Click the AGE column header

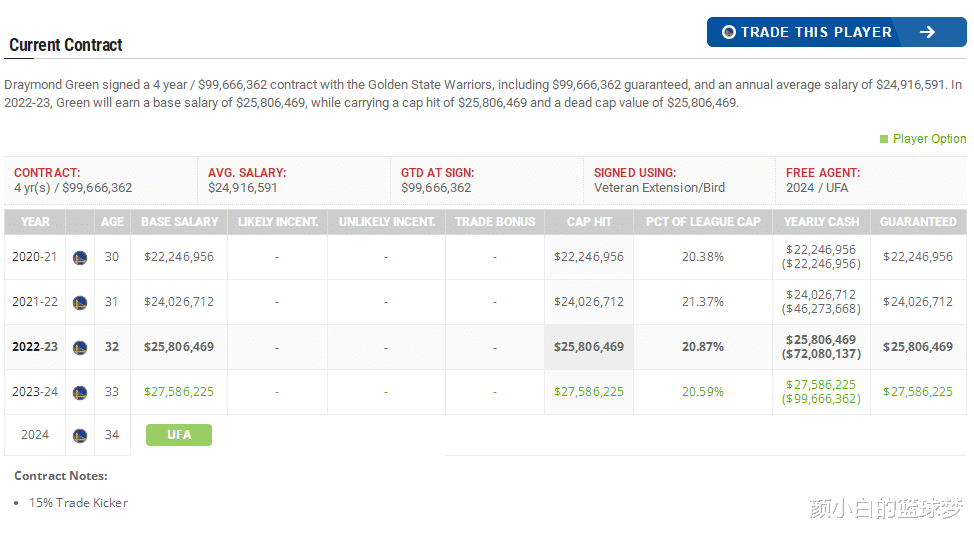tap(112, 222)
